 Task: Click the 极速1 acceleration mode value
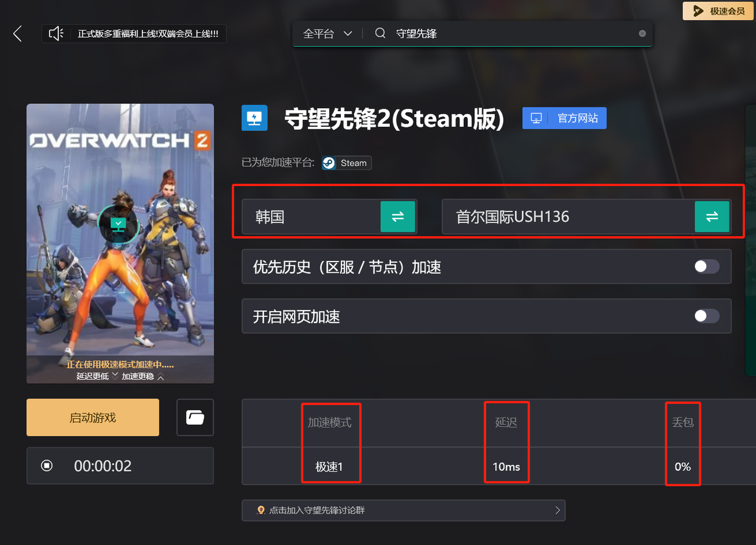point(329,466)
